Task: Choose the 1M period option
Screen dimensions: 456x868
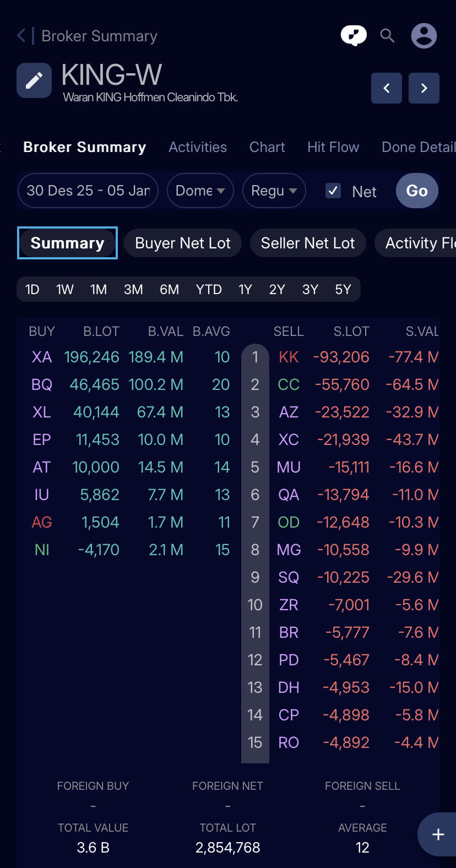Action: pos(99,290)
